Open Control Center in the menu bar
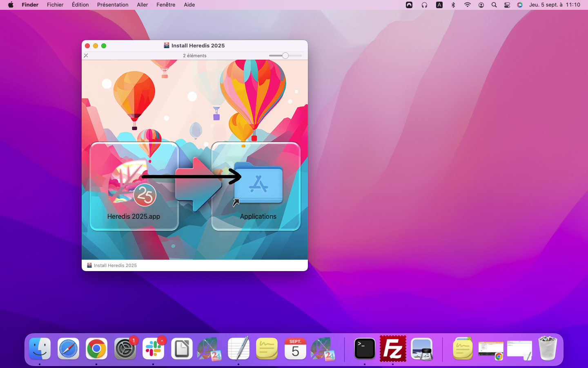This screenshot has height=368, width=588. [x=507, y=5]
